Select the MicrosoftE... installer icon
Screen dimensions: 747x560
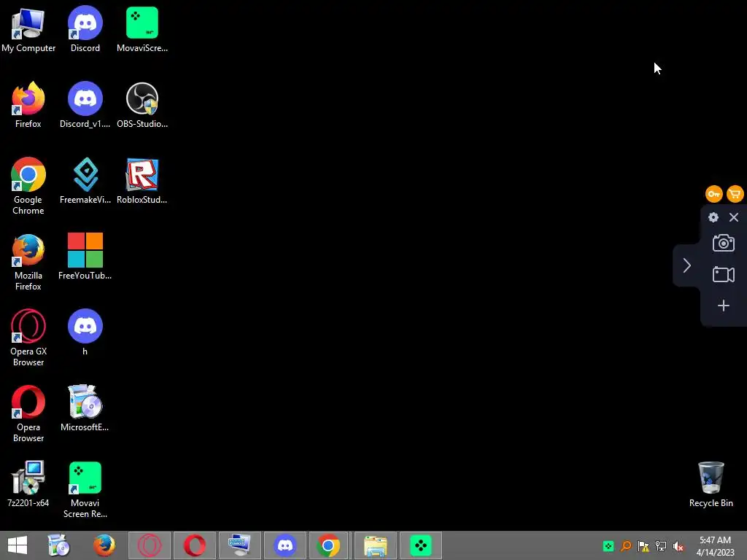point(85,408)
